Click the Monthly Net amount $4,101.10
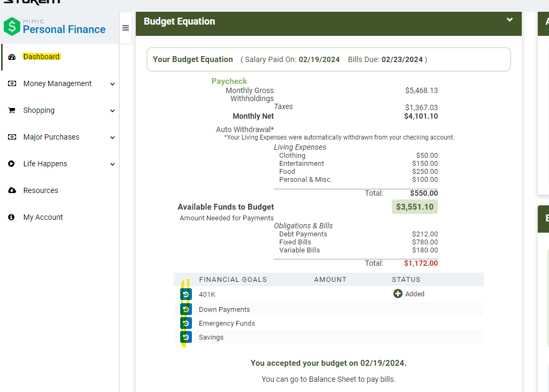549x392 pixels. click(x=421, y=116)
